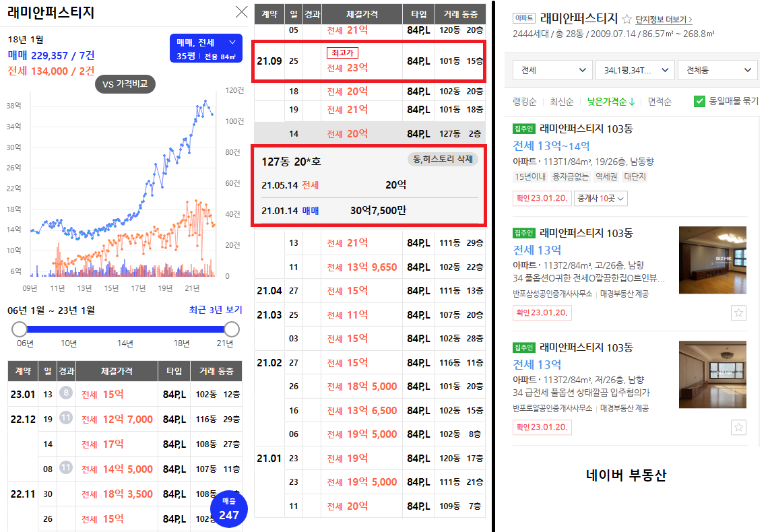Click the 113T2/84m², 저/26층 listing photo

pyautogui.click(x=713, y=374)
